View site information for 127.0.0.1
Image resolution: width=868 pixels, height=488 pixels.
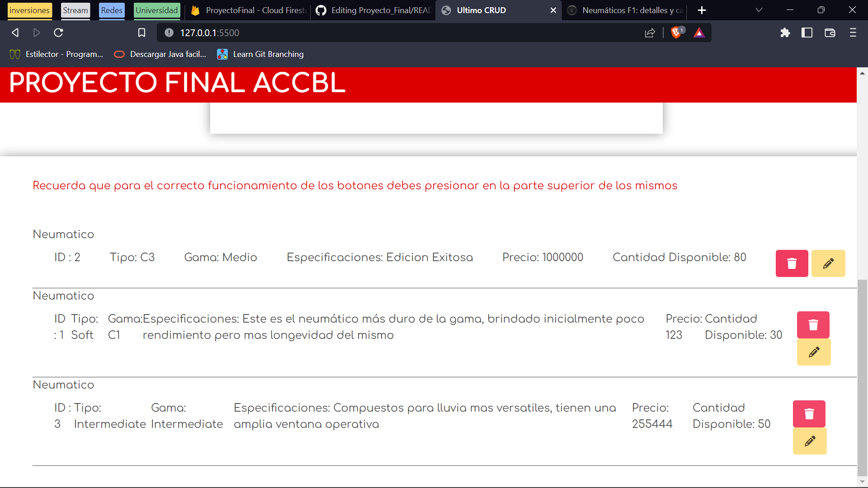click(x=169, y=33)
